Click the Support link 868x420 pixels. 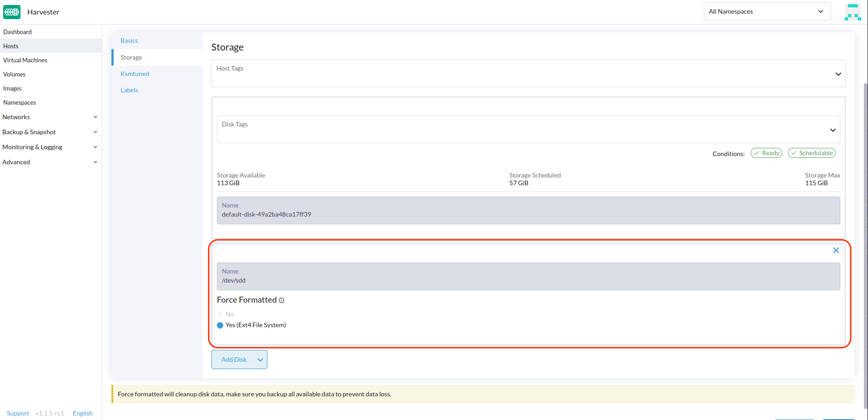(18, 413)
